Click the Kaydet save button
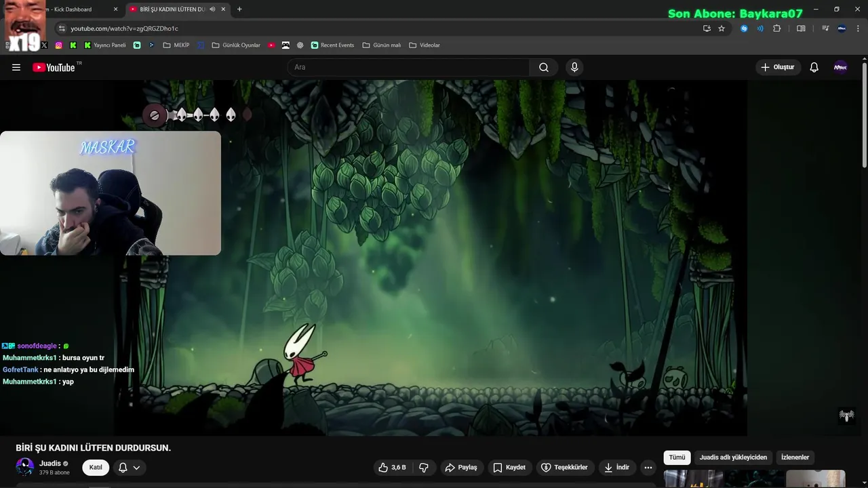 509,468
